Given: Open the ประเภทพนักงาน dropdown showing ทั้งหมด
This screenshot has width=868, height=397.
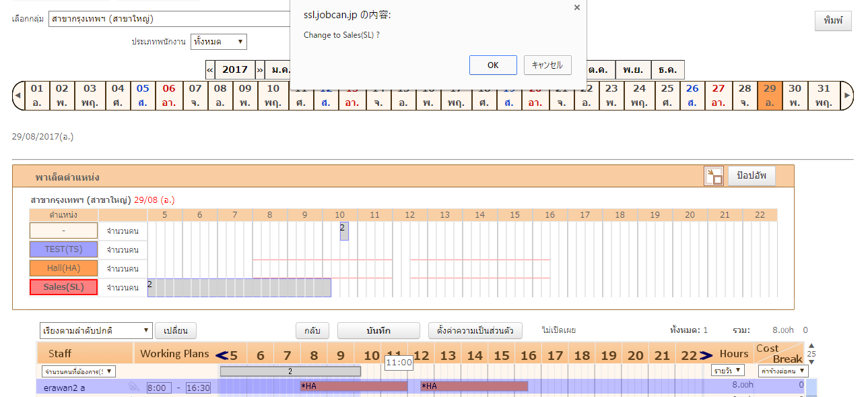Looking at the screenshot, I should coord(218,42).
